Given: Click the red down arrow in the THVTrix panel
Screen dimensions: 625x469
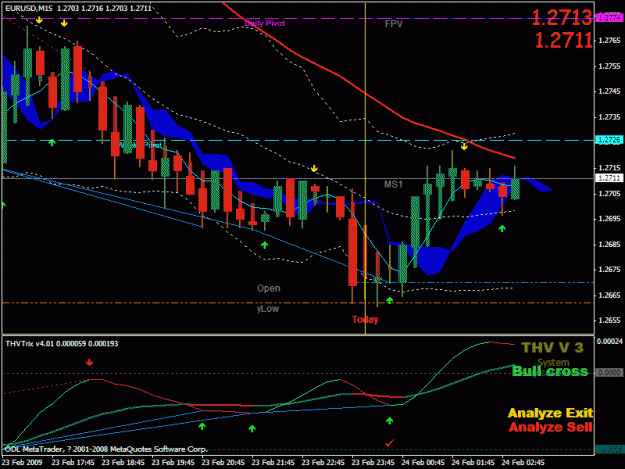Looking at the screenshot, I should [x=89, y=362].
